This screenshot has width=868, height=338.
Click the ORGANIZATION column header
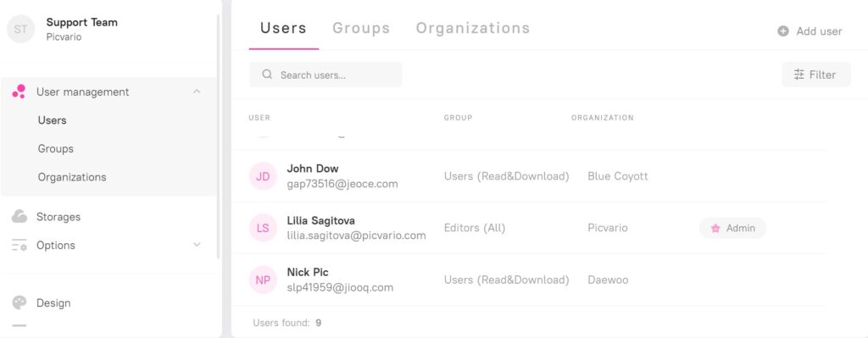603,118
